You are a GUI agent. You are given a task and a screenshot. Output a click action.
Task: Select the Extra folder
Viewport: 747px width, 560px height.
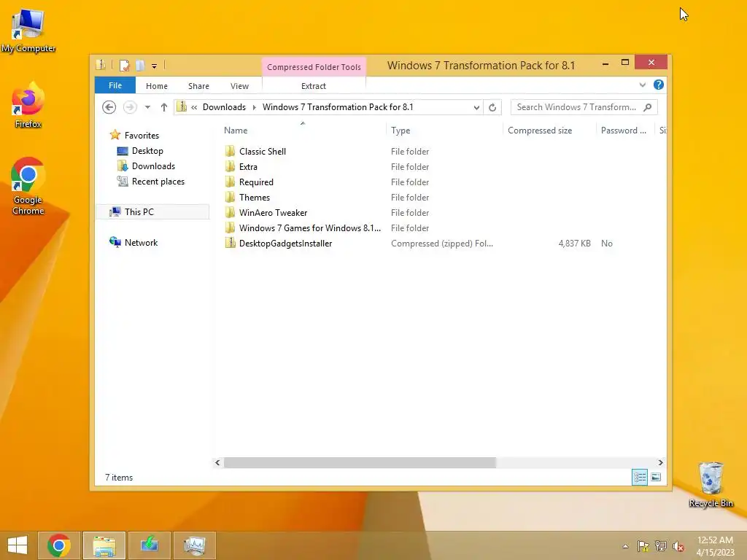248,167
